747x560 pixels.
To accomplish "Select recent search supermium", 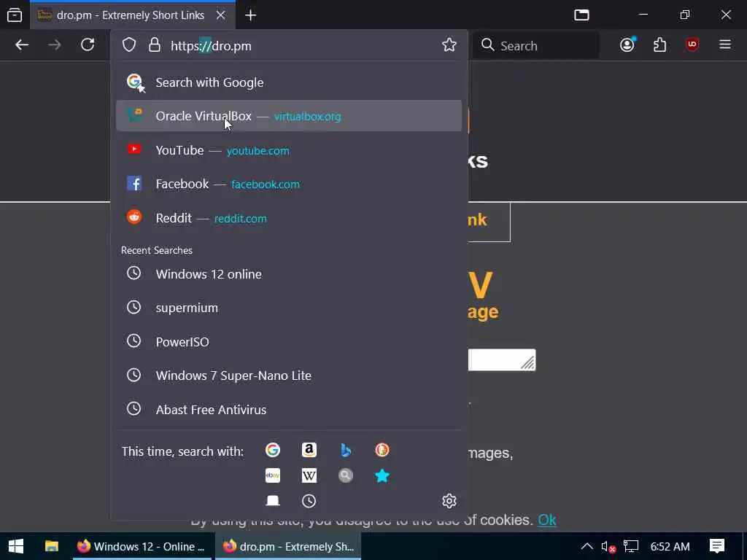I will point(289,308).
